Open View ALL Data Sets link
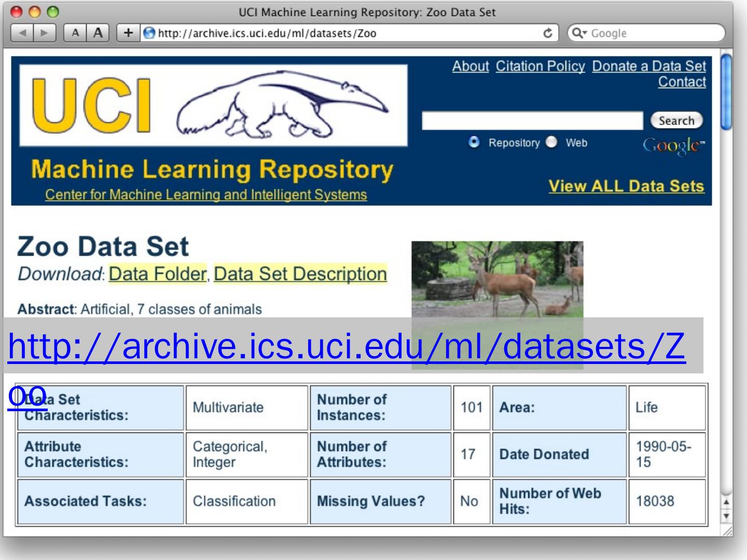This screenshot has height=560, width=747. click(626, 186)
